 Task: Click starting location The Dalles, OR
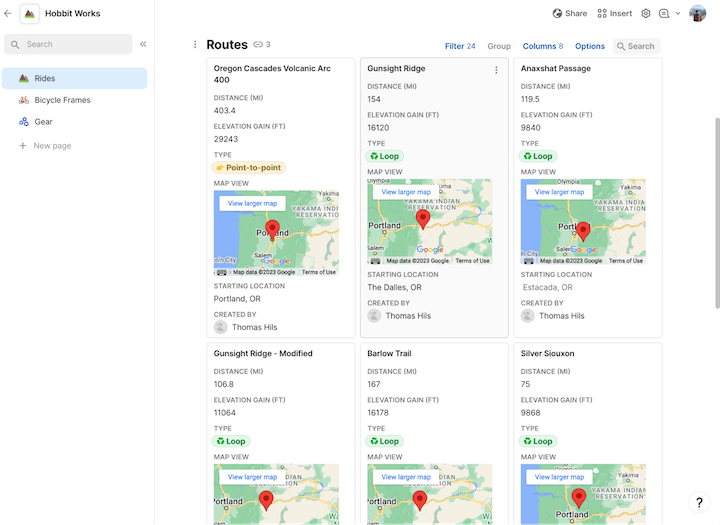(x=394, y=288)
